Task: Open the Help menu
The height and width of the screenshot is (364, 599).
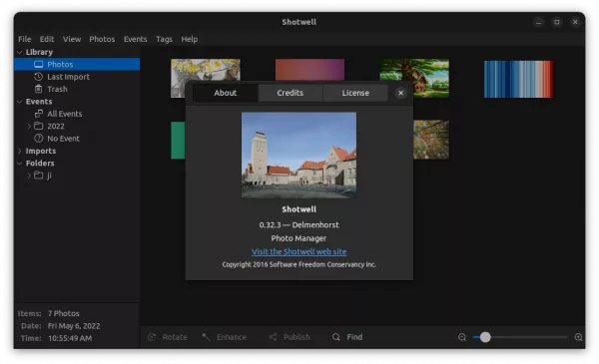Action: 189,39
